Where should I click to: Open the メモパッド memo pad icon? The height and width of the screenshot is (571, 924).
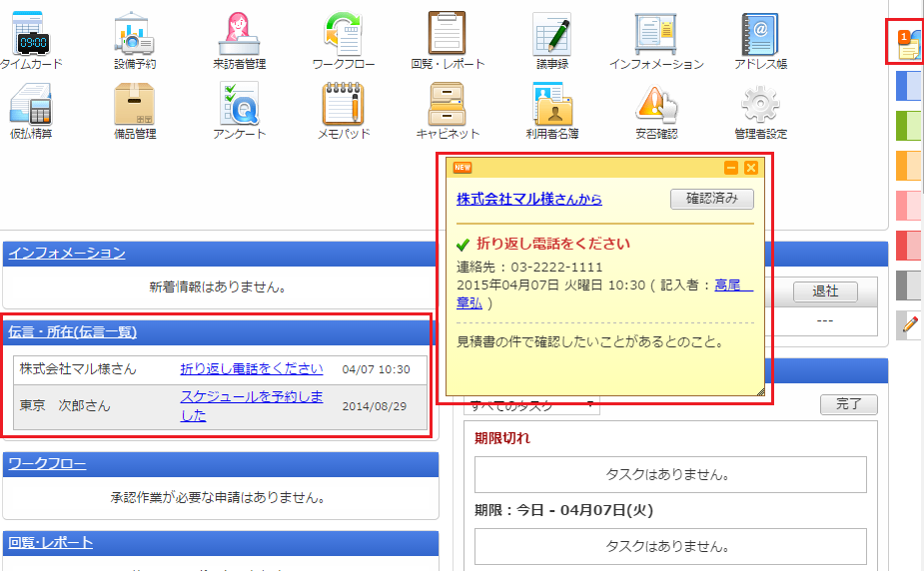[x=343, y=106]
